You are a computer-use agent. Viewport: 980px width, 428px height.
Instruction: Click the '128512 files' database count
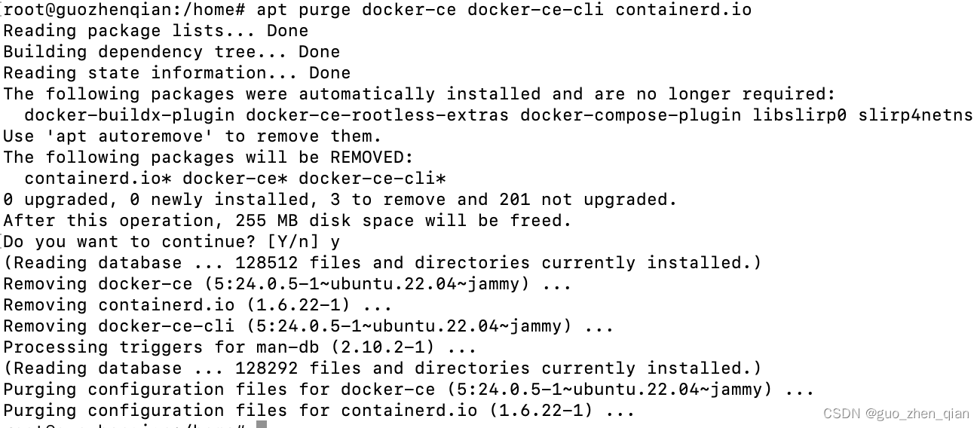pos(299,263)
